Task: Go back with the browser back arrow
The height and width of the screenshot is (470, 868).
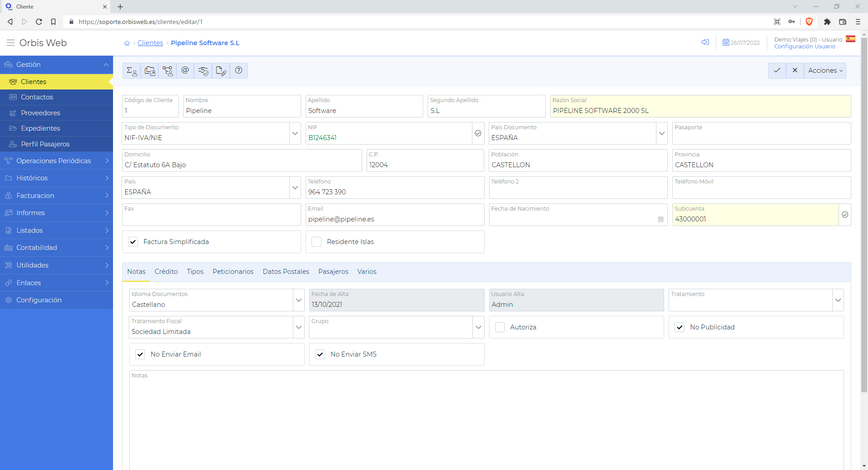Action: (x=10, y=22)
